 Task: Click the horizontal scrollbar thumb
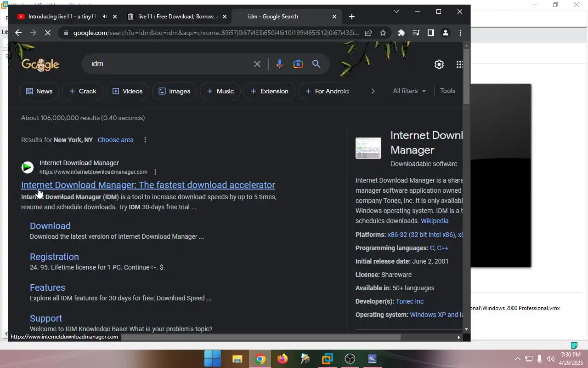pos(260,337)
